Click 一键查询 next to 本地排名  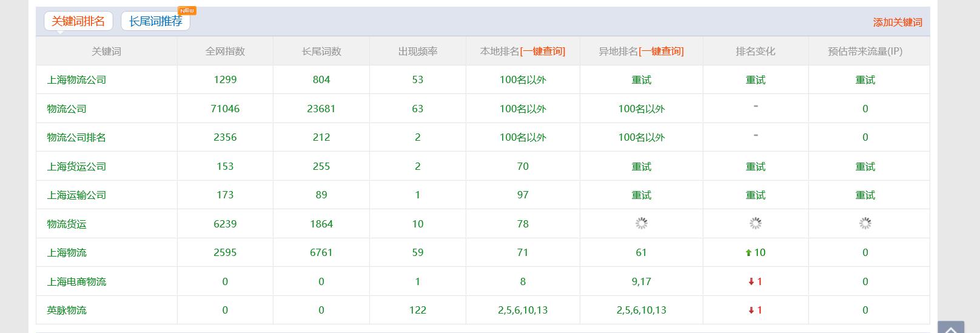(542, 52)
